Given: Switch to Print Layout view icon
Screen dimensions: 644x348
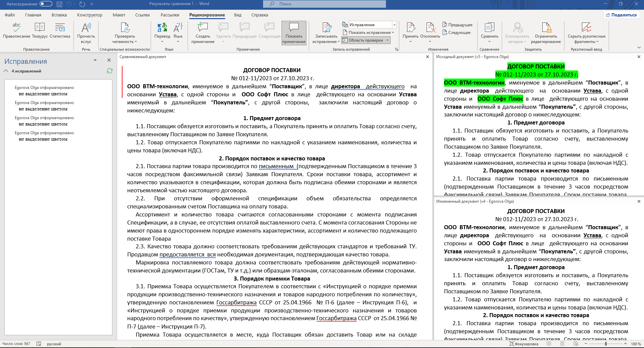Looking at the screenshot, I should (562, 344).
